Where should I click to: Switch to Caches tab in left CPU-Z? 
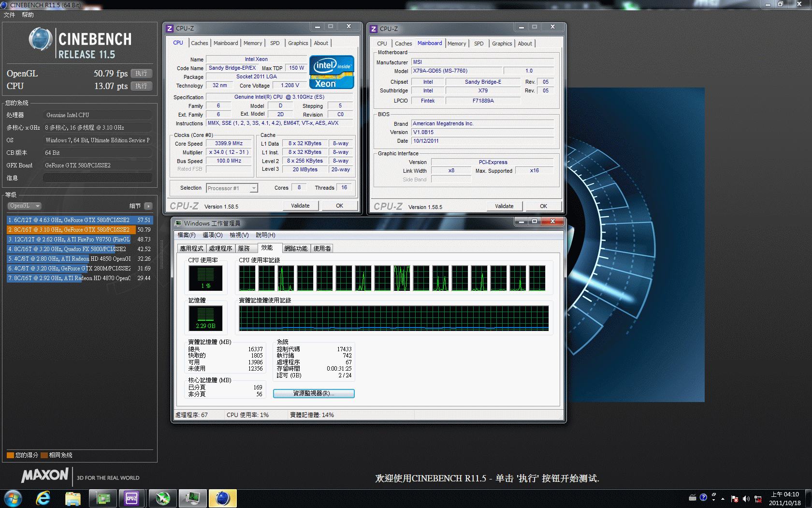200,43
